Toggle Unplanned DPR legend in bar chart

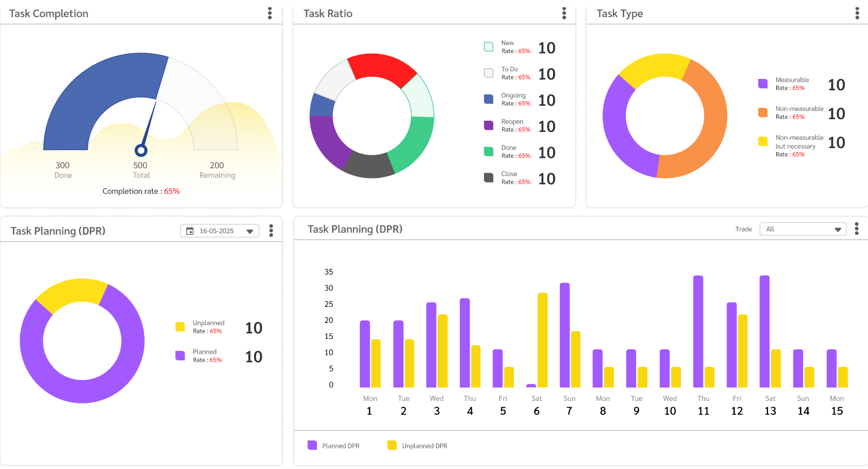tap(417, 446)
